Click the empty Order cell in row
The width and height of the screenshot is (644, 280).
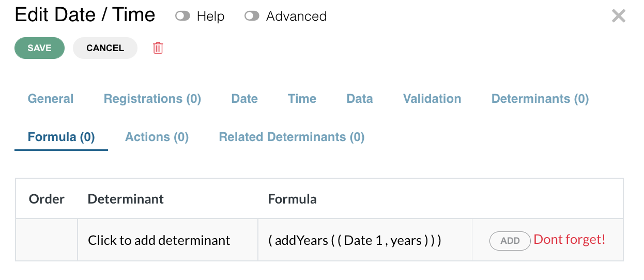pos(47,240)
